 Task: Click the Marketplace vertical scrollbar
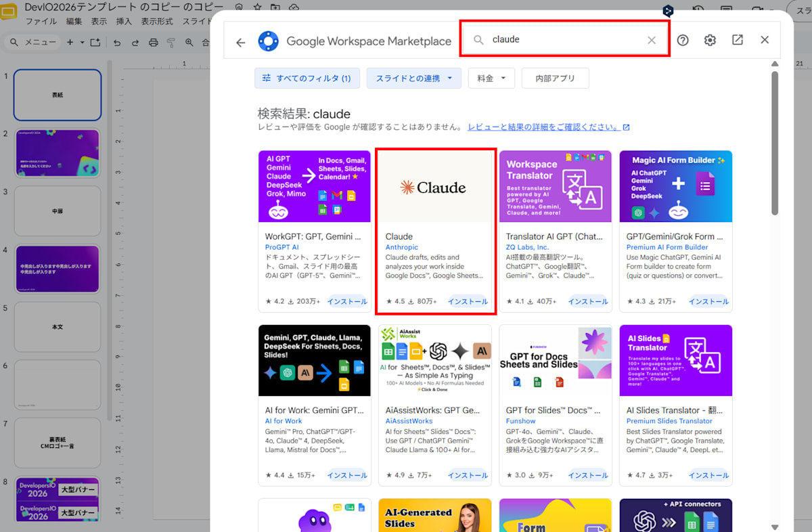775,142
